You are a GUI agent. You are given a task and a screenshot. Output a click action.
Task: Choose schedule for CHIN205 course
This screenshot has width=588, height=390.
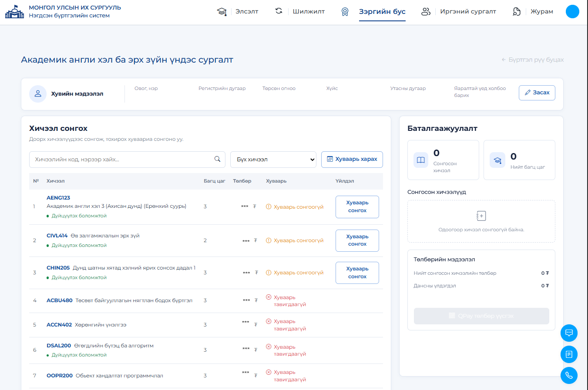357,273
